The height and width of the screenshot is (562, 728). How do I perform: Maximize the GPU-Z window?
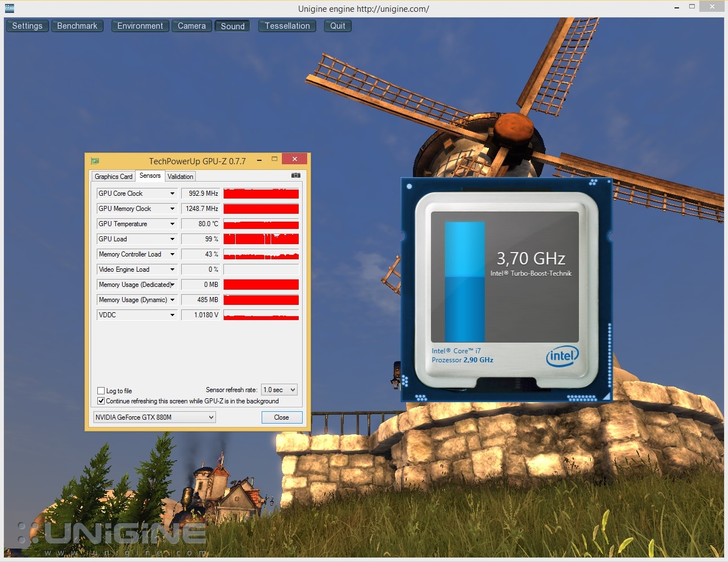(x=275, y=159)
